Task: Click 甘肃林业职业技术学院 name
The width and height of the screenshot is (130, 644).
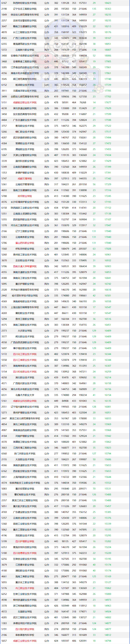Action: (25, 559)
